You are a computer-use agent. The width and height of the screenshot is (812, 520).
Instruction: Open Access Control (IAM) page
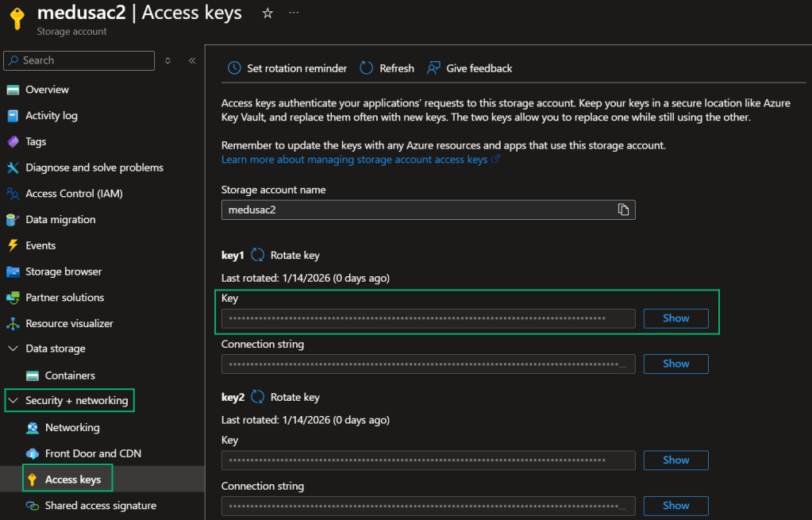point(74,194)
